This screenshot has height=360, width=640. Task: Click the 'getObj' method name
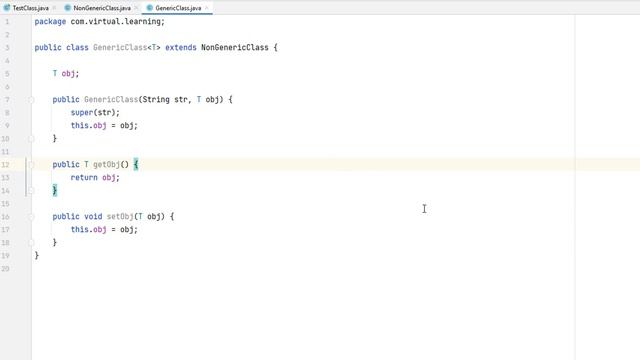pos(106,164)
